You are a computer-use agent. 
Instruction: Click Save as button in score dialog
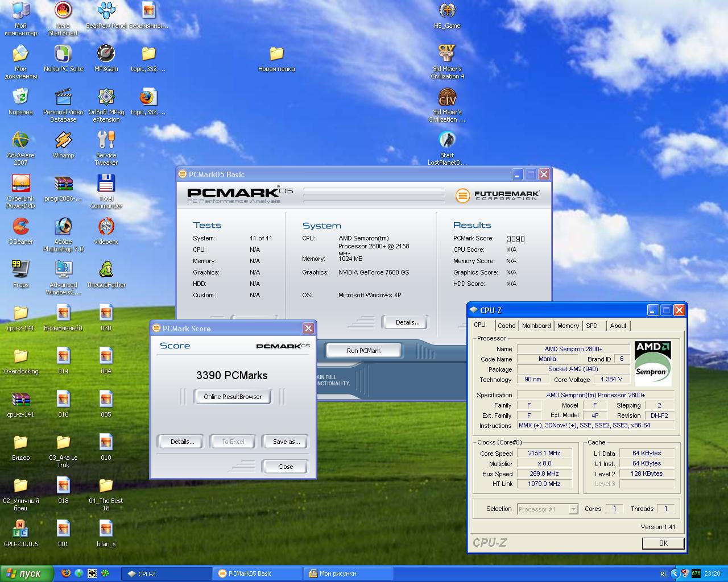[286, 442]
